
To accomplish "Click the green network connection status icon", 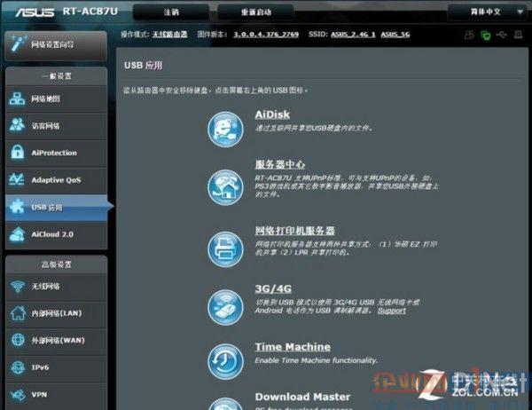I will (x=486, y=35).
